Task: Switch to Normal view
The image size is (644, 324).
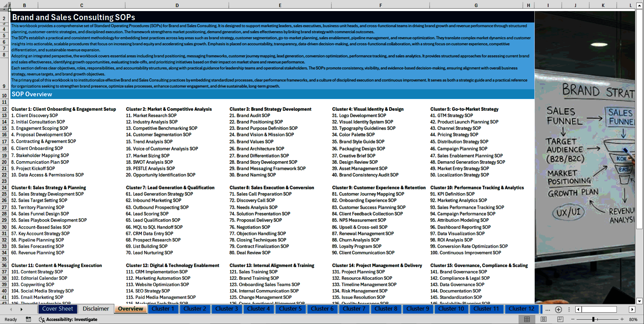Action: pos(527,319)
